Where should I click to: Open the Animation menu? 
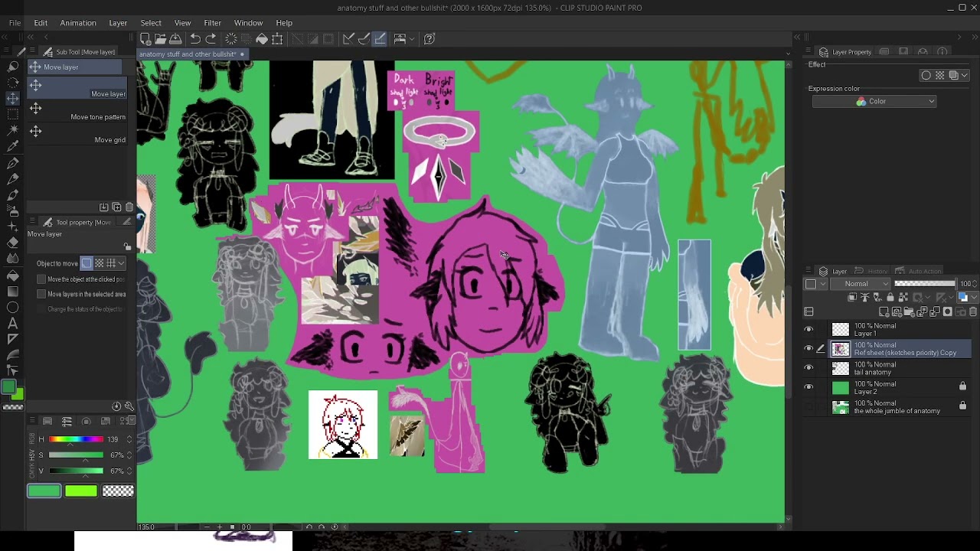pos(78,23)
